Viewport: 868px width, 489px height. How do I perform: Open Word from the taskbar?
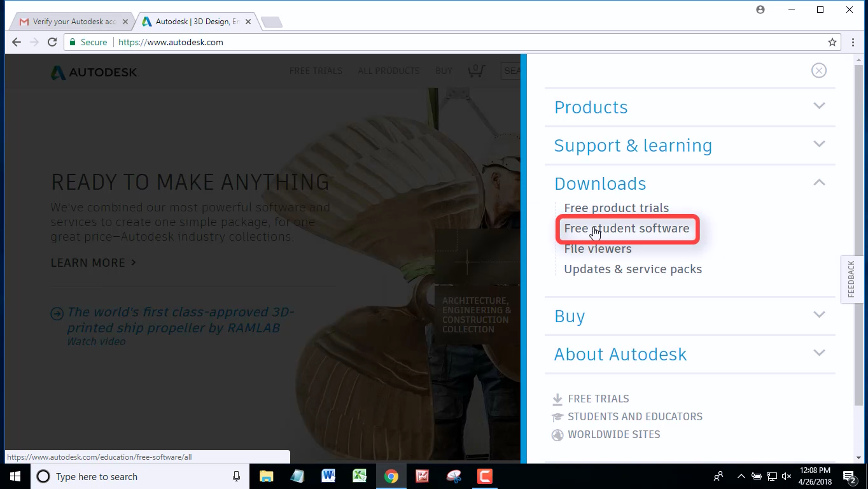coord(328,476)
